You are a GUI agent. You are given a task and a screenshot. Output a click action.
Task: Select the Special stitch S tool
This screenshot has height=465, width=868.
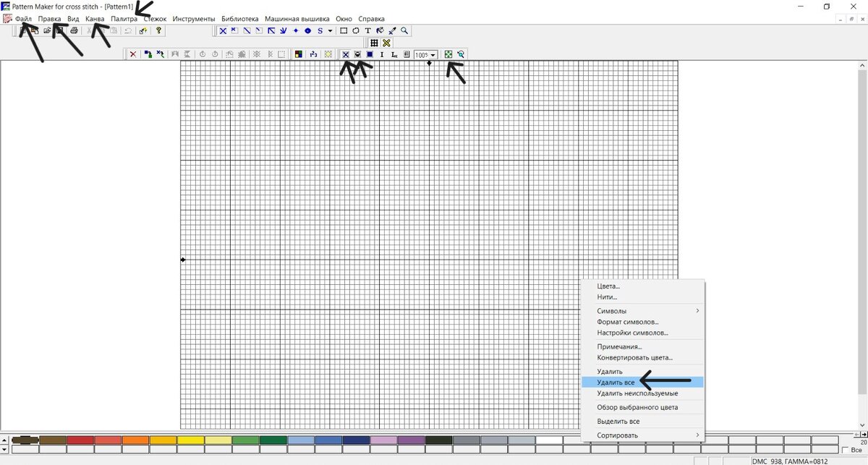pyautogui.click(x=320, y=31)
